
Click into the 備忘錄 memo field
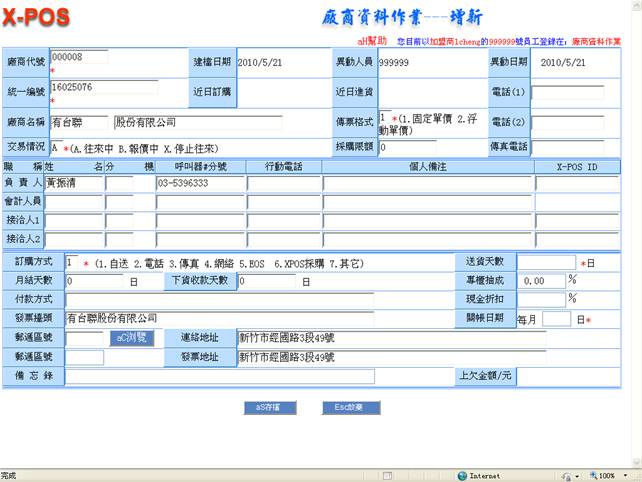[219, 376]
